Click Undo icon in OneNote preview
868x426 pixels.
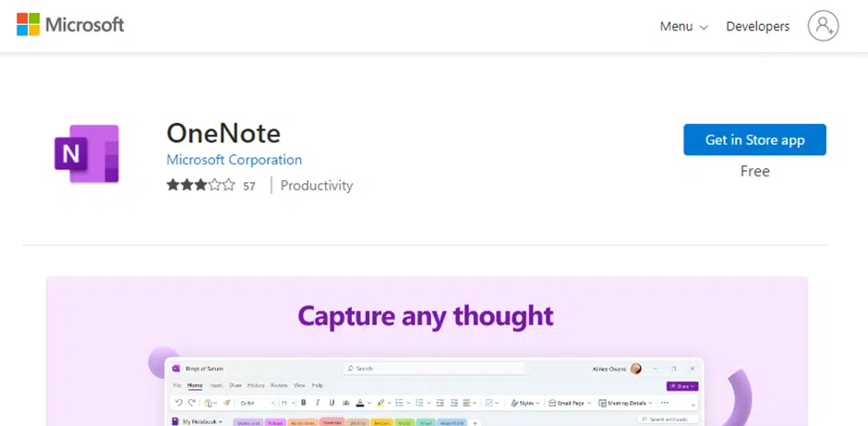(x=178, y=403)
